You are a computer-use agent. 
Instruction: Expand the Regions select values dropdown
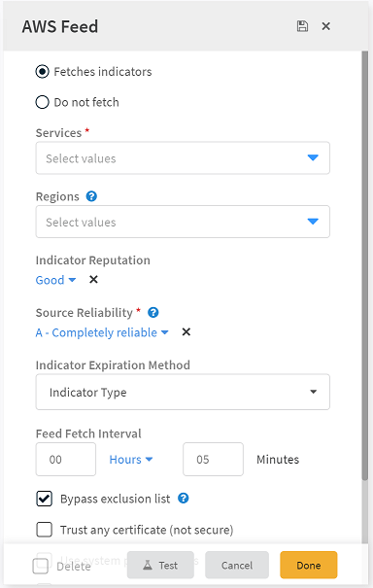pyautogui.click(x=183, y=222)
